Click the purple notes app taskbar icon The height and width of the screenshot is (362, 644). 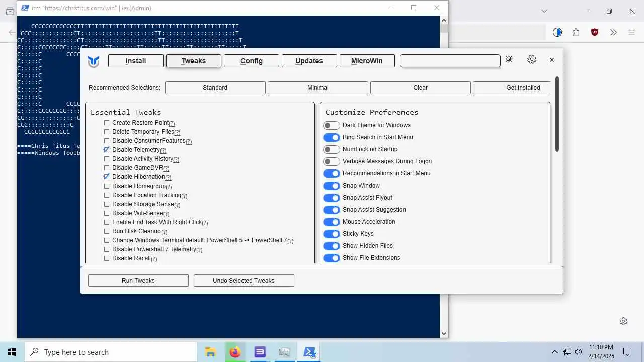[260, 352]
